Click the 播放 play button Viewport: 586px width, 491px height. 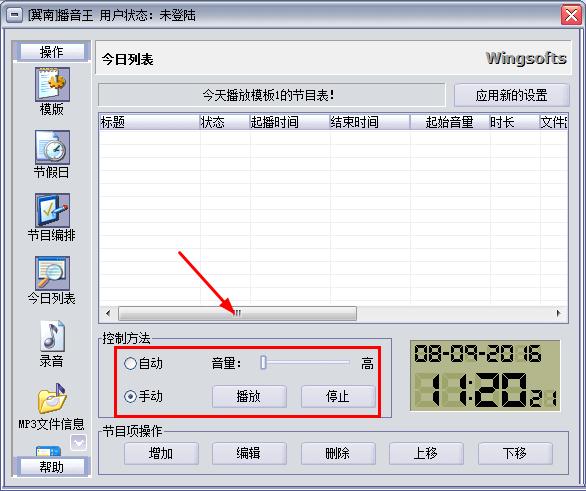pyautogui.click(x=249, y=396)
